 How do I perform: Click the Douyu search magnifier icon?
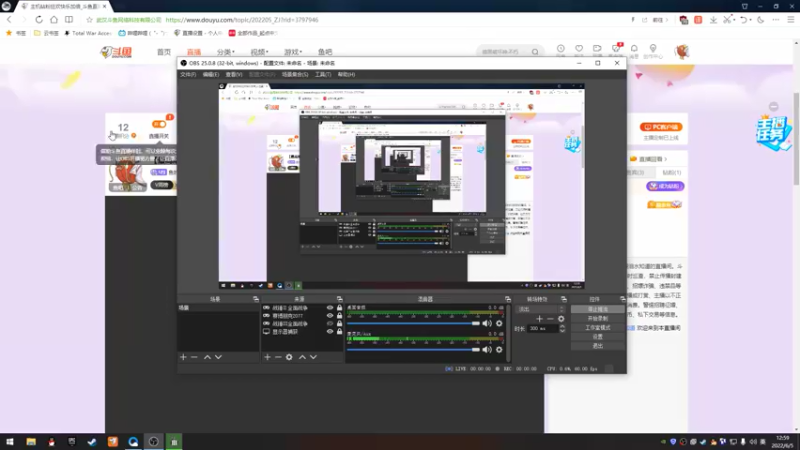535,52
